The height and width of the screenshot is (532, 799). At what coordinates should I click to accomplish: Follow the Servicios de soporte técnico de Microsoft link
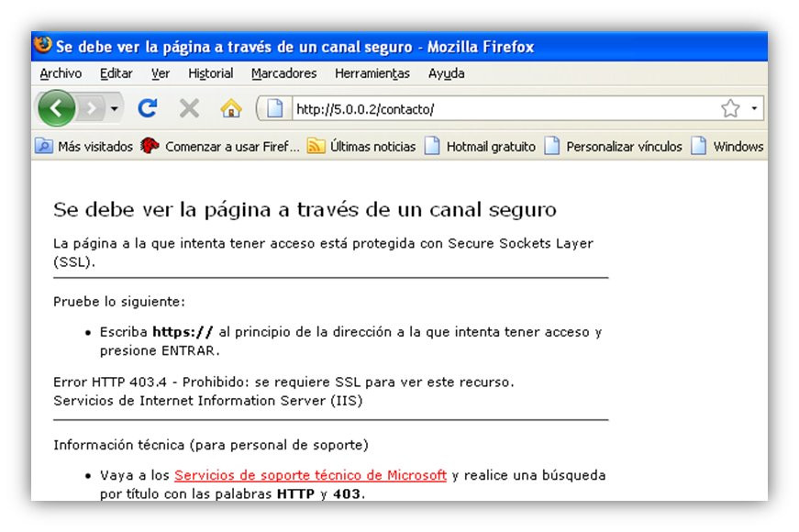tap(310, 475)
